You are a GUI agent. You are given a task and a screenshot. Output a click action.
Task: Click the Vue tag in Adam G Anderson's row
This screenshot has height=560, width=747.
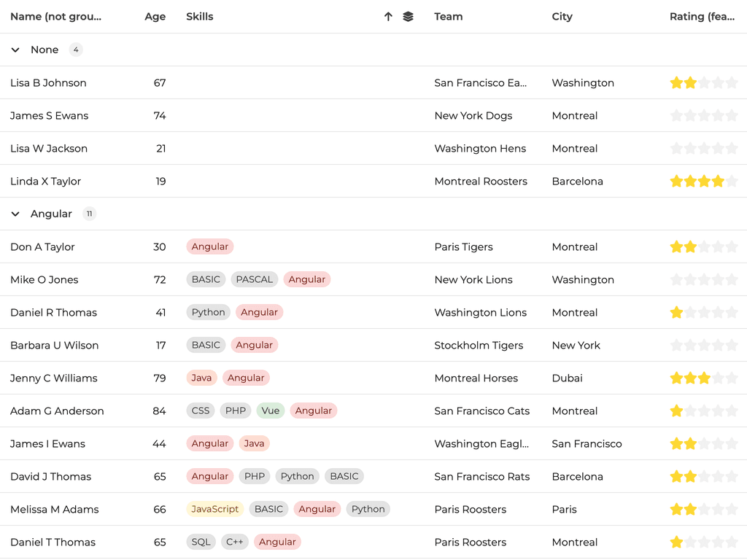[271, 411]
